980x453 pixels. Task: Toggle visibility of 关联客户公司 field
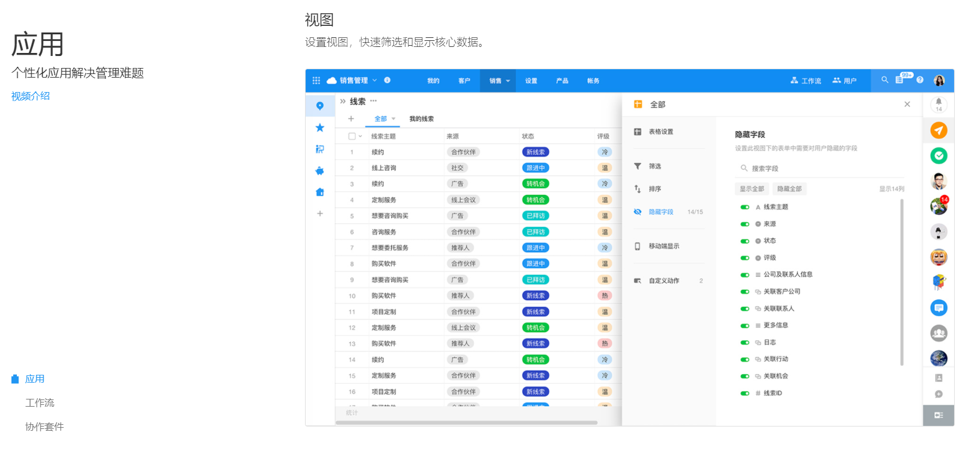[x=745, y=292]
